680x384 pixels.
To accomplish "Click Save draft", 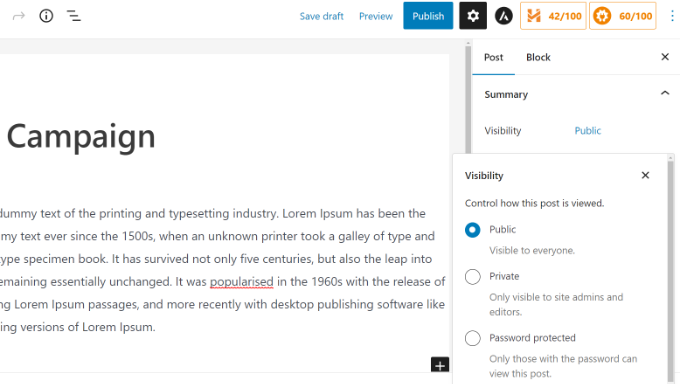I will point(321,16).
